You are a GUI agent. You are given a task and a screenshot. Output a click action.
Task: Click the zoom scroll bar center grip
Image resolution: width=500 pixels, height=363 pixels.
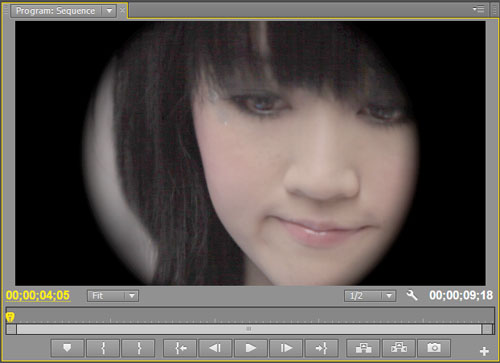(249, 329)
